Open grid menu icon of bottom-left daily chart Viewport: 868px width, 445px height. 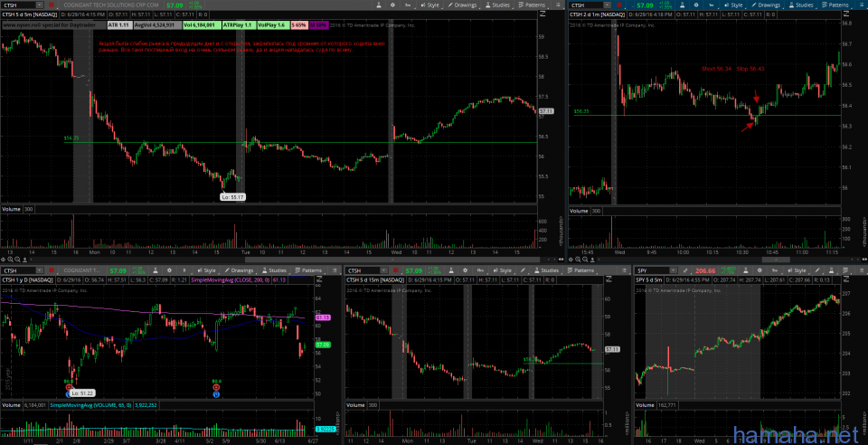[335, 270]
